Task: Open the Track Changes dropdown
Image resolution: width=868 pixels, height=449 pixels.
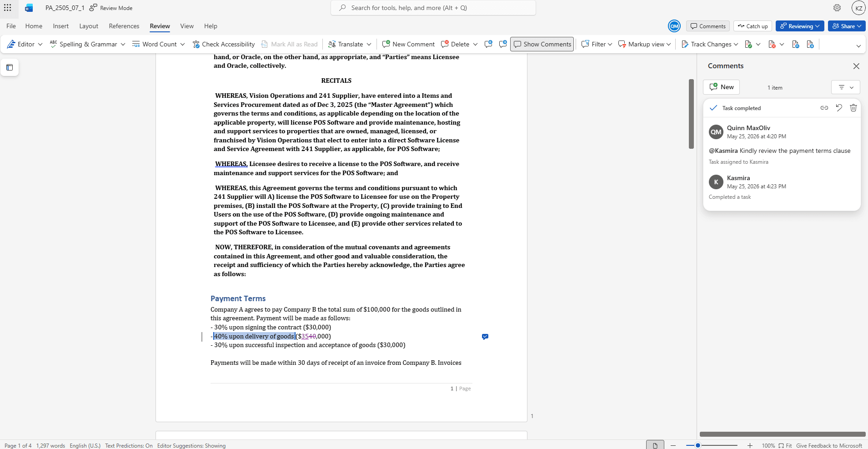Action: 709,44
